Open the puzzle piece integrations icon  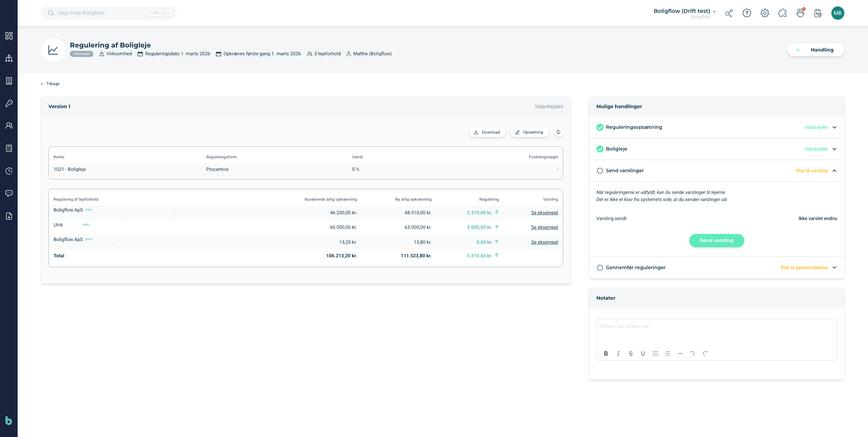[782, 13]
